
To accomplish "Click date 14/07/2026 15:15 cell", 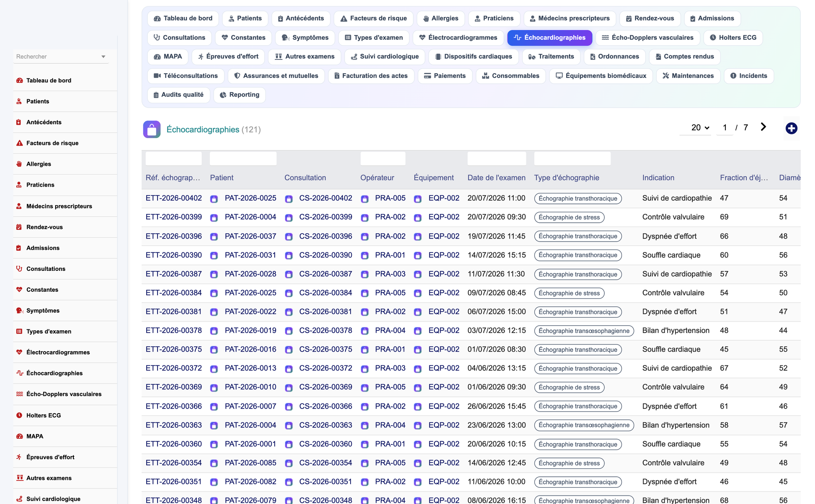I will pyautogui.click(x=496, y=255).
